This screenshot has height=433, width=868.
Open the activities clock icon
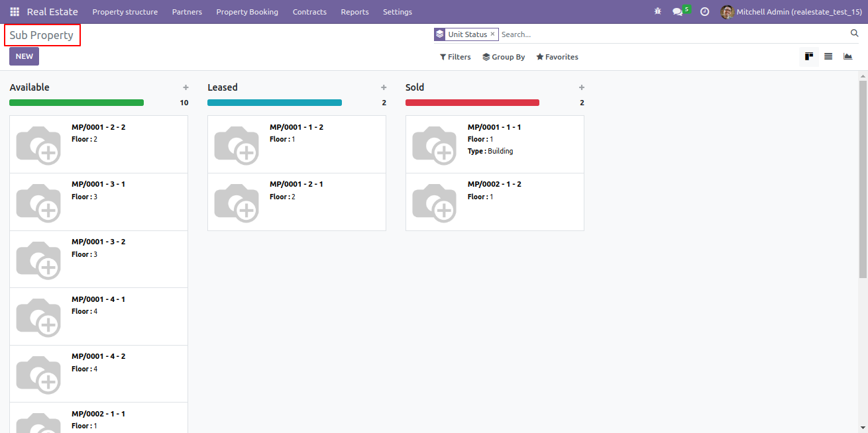pyautogui.click(x=704, y=12)
